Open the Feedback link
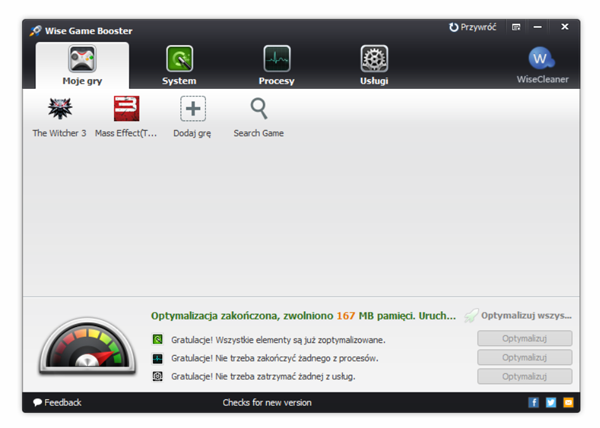Image resolution: width=600 pixels, height=428 pixels. click(x=57, y=403)
